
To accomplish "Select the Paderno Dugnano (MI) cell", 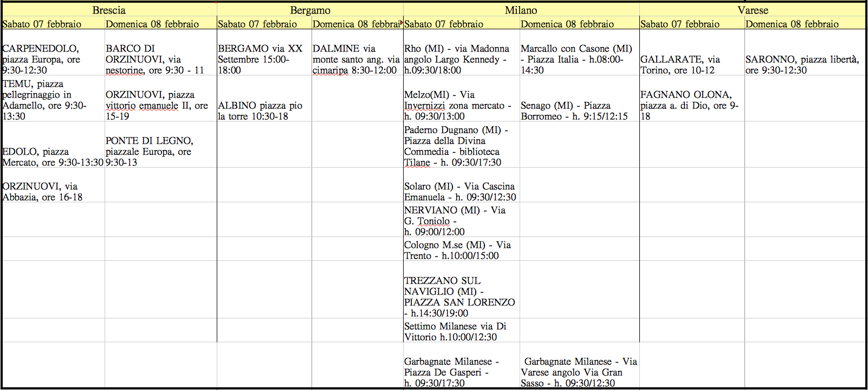I will (462, 145).
